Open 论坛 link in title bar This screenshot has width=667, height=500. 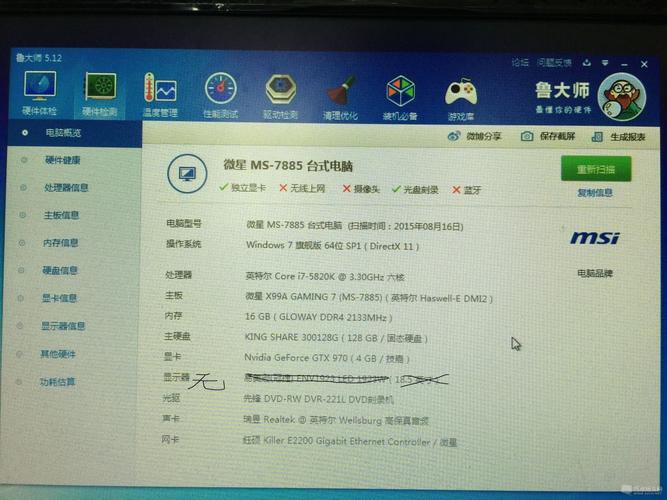[520, 63]
